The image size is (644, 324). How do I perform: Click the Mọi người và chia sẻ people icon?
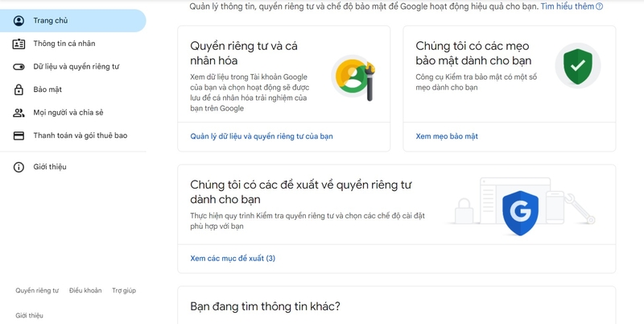tap(19, 113)
